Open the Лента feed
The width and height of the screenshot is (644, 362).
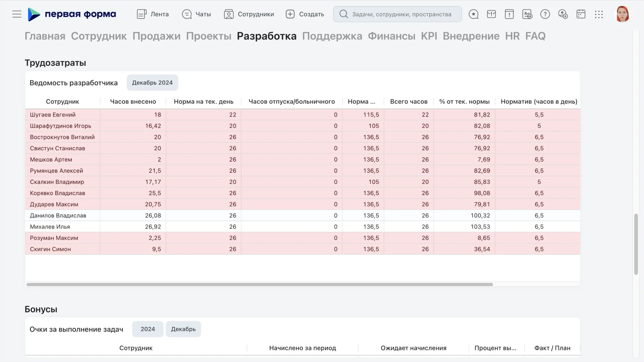coord(153,14)
